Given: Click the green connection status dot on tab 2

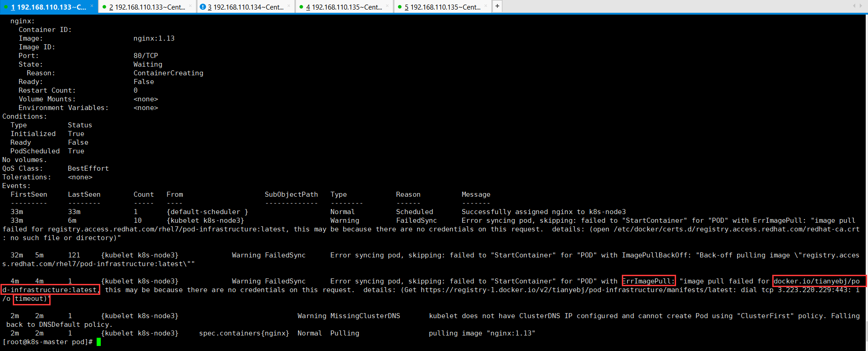Looking at the screenshot, I should pyautogui.click(x=104, y=7).
